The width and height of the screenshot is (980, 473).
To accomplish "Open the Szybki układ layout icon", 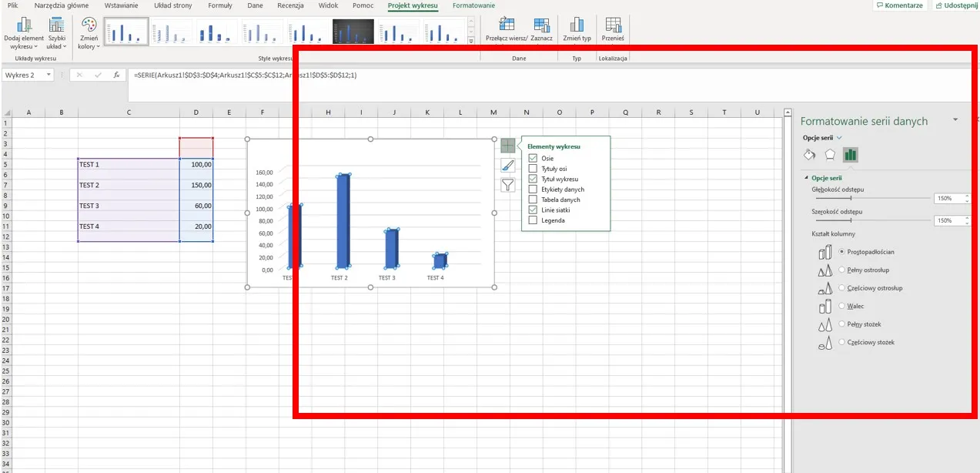I will 57,25.
